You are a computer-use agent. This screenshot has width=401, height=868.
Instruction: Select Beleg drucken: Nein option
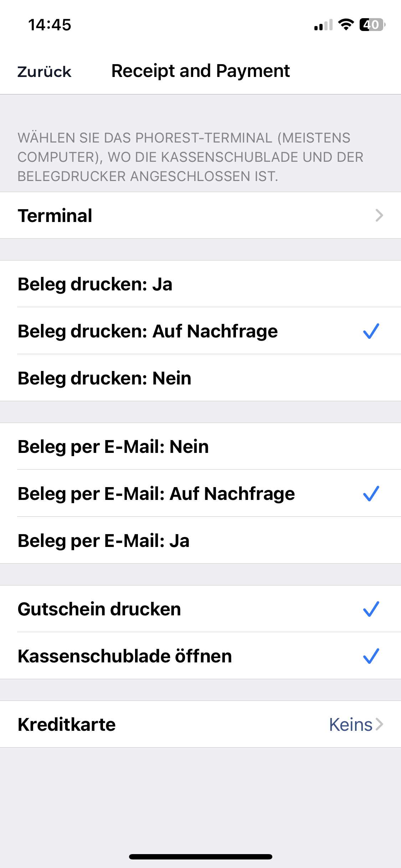click(x=200, y=378)
